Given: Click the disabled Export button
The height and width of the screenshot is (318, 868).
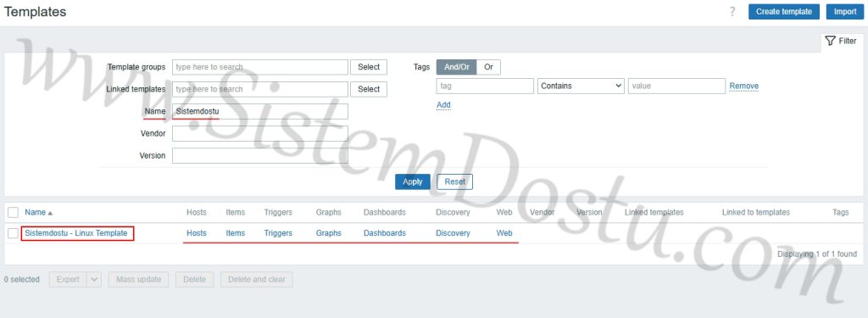Looking at the screenshot, I should pyautogui.click(x=68, y=280).
